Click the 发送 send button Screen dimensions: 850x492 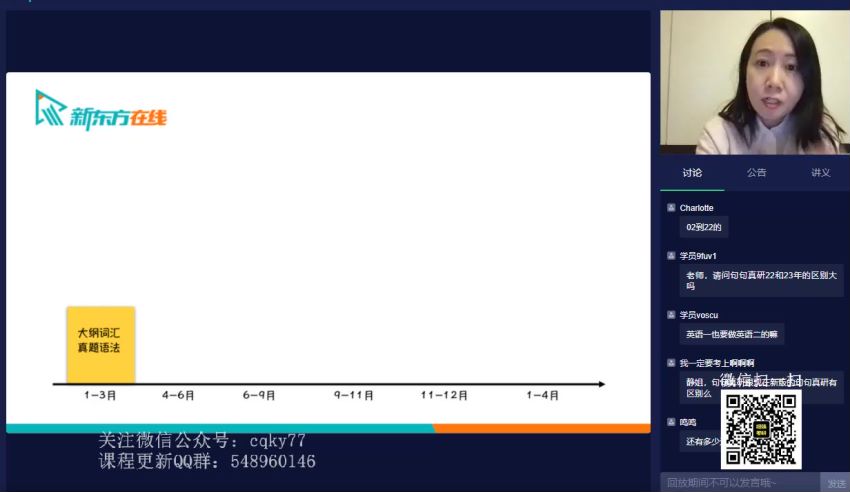click(836, 483)
